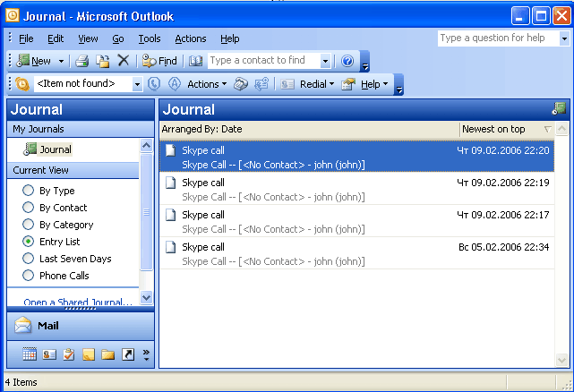Click the Skype clock icon in toolbar
Image resolution: width=574 pixels, height=392 pixels.
click(x=22, y=84)
